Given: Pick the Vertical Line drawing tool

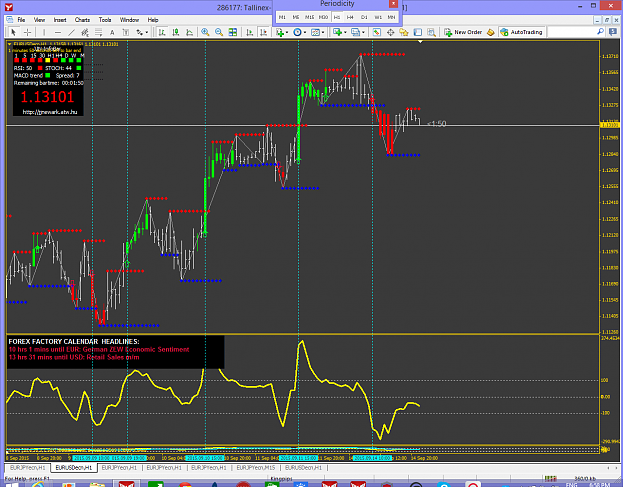Looking at the screenshot, I should [x=44, y=32].
